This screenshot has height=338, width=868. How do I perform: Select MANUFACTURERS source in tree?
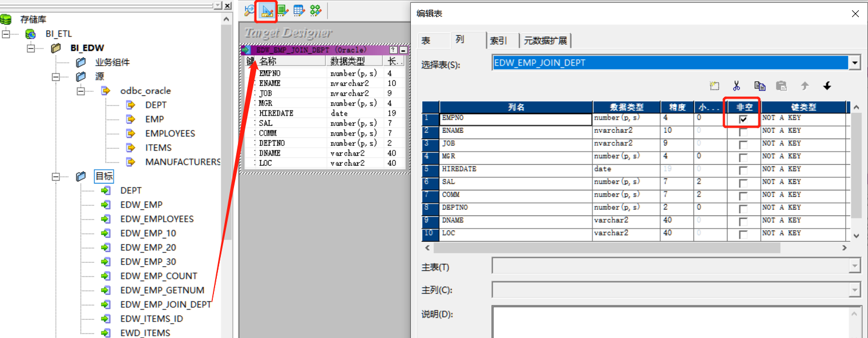tap(183, 162)
